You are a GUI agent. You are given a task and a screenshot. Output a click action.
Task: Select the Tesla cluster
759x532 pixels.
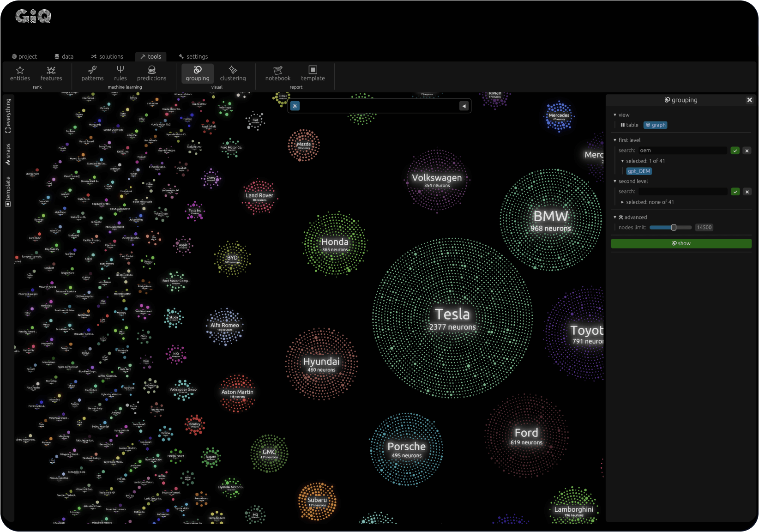[452, 319]
